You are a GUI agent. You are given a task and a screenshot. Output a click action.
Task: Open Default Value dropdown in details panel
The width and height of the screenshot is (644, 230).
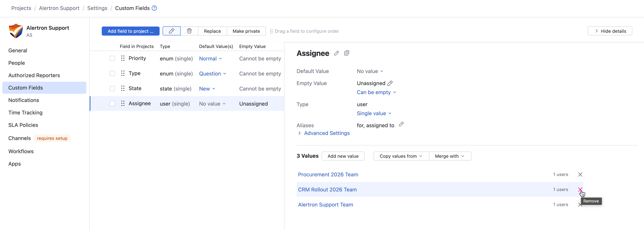(x=370, y=71)
